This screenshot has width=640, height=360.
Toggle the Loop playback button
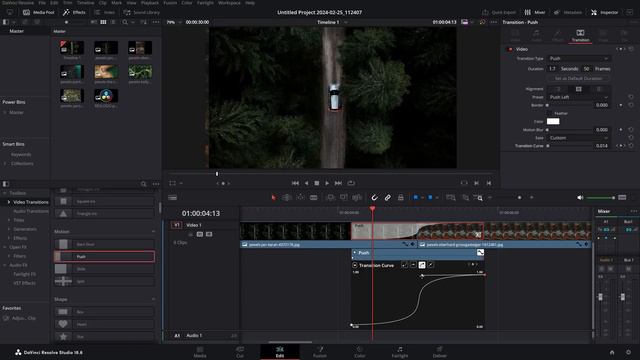351,183
